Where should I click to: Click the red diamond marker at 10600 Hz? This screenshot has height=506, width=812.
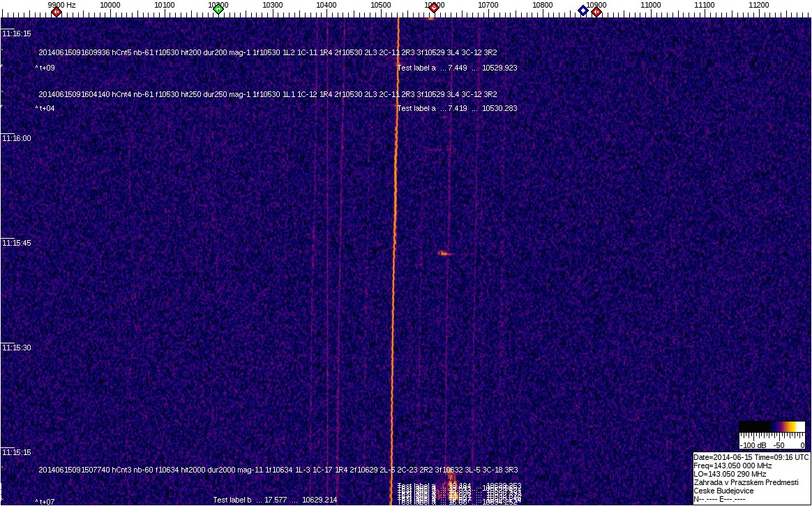434,8
